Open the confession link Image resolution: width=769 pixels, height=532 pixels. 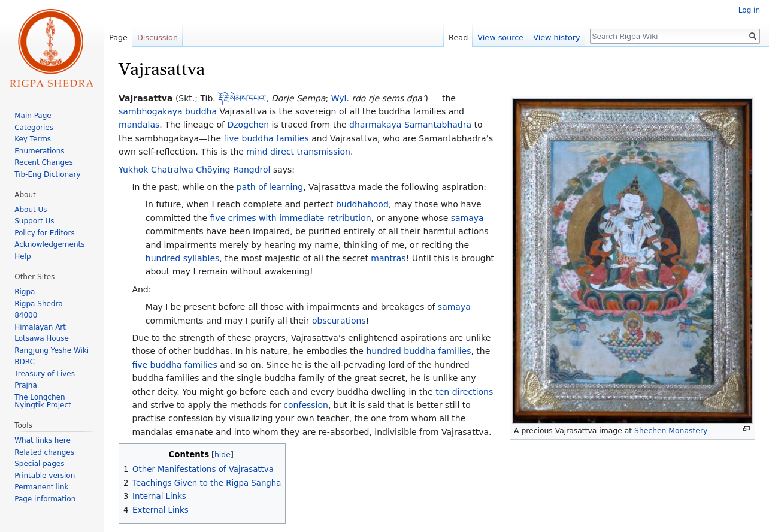(x=306, y=405)
